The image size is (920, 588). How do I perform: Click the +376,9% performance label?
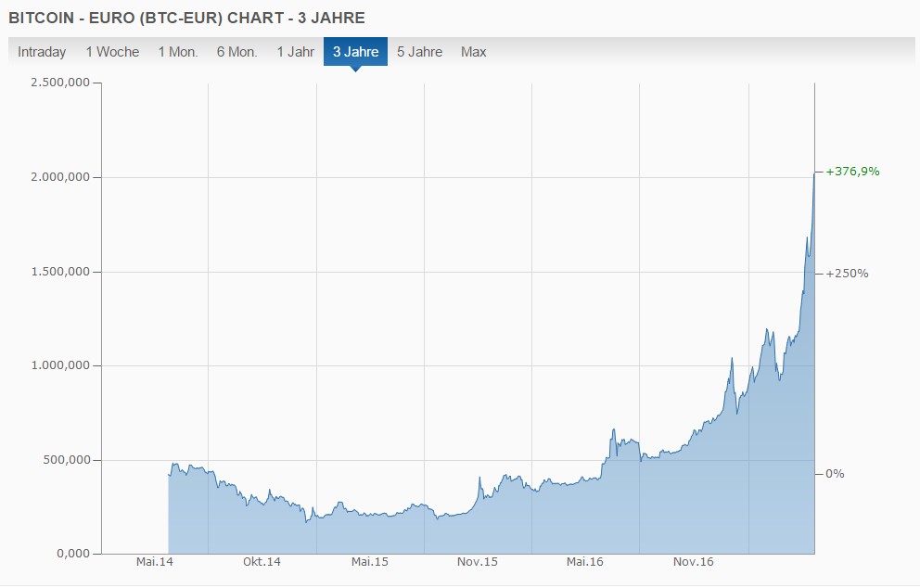pos(852,172)
